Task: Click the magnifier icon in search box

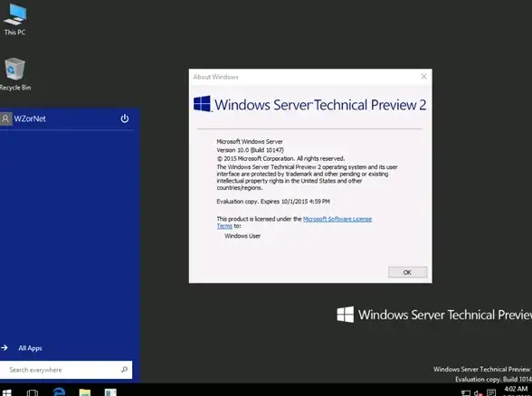Action: 125,369
